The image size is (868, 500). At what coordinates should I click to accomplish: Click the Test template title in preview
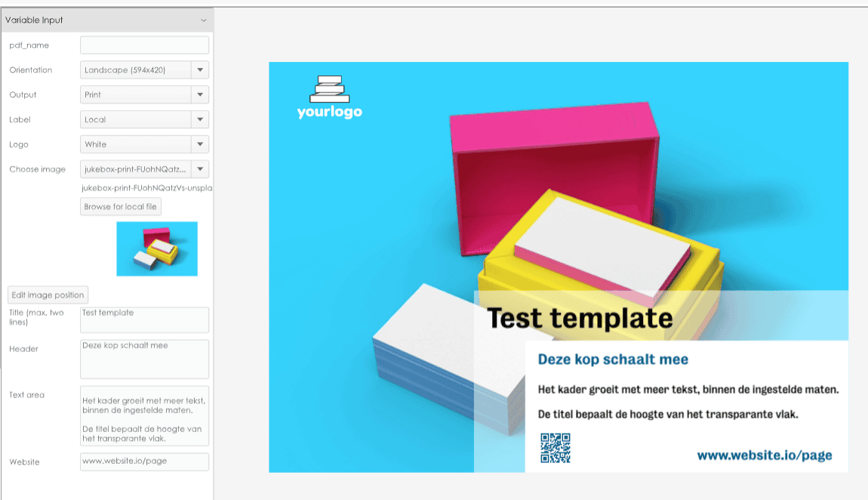[x=579, y=318]
